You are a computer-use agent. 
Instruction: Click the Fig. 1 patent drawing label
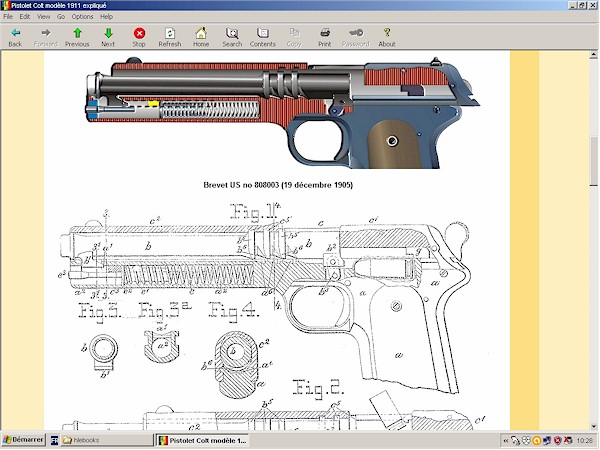pyautogui.click(x=255, y=212)
